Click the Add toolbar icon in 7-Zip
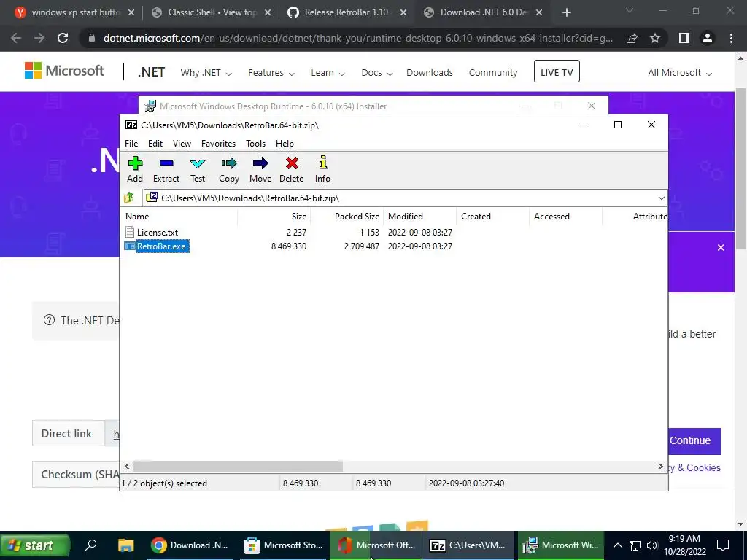 135,169
